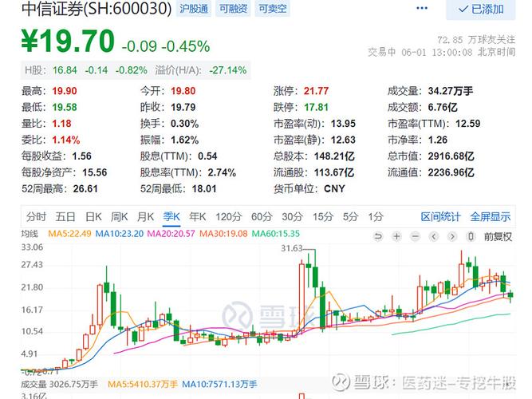The width and height of the screenshot is (532, 399).
Task: Click the 成交量 3026.75万手 label
Action: pos(59,385)
